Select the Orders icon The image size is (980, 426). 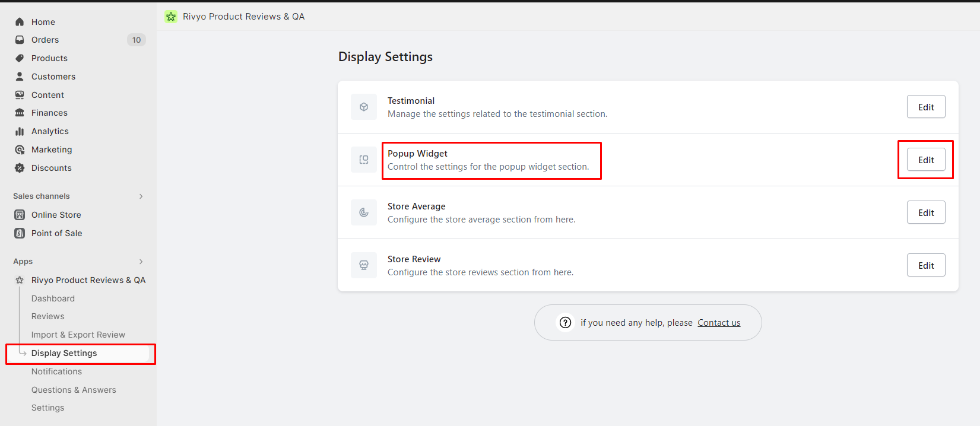click(19, 40)
